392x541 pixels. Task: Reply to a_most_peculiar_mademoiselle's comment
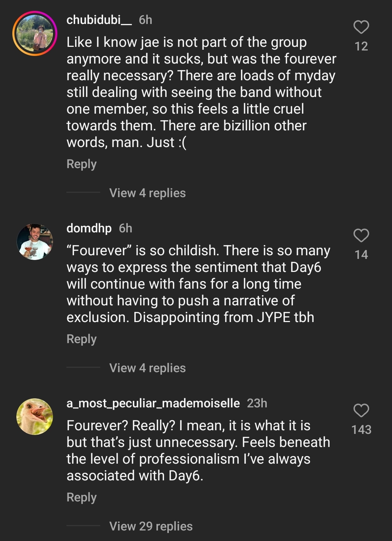pos(82,497)
